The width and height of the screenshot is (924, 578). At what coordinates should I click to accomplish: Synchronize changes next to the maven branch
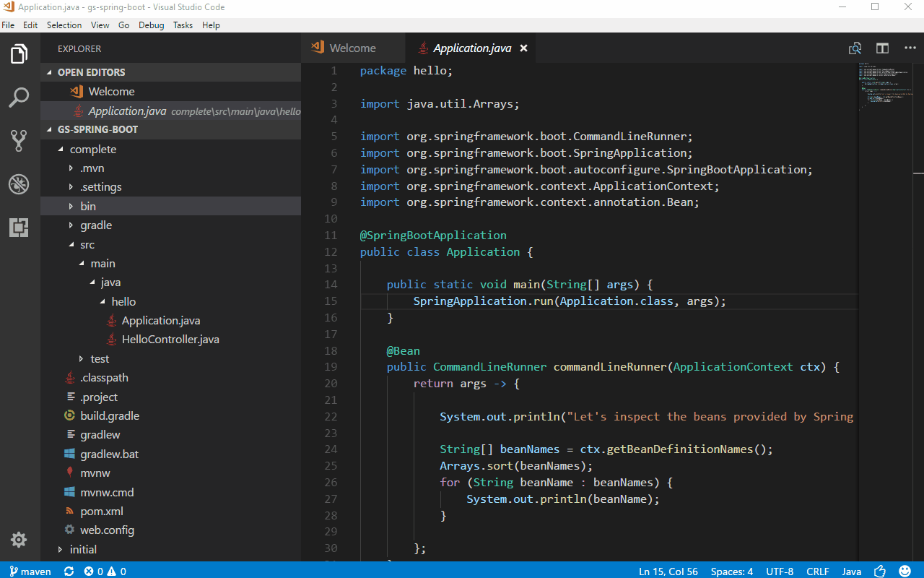tap(69, 571)
